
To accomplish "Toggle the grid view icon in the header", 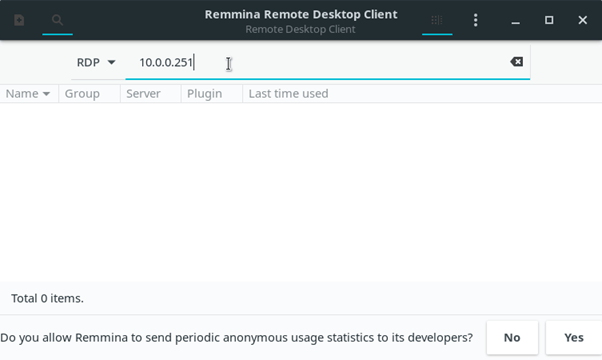I will [437, 20].
